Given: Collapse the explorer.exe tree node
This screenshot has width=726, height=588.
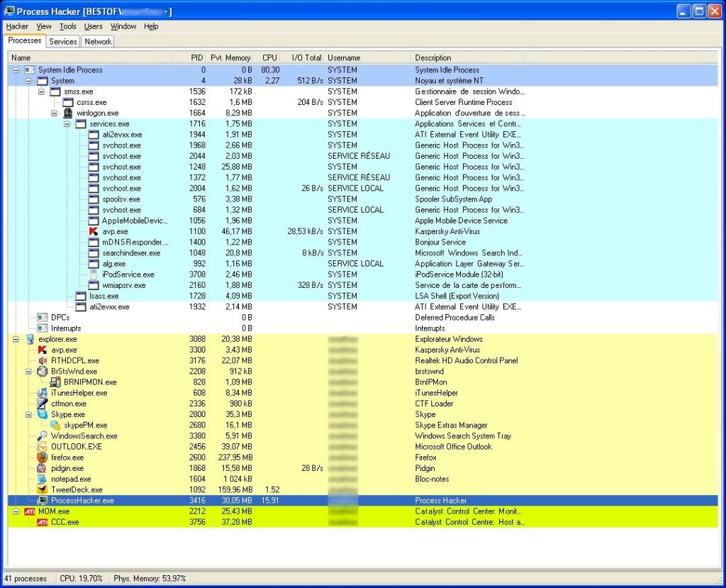Looking at the screenshot, I should point(16,339).
